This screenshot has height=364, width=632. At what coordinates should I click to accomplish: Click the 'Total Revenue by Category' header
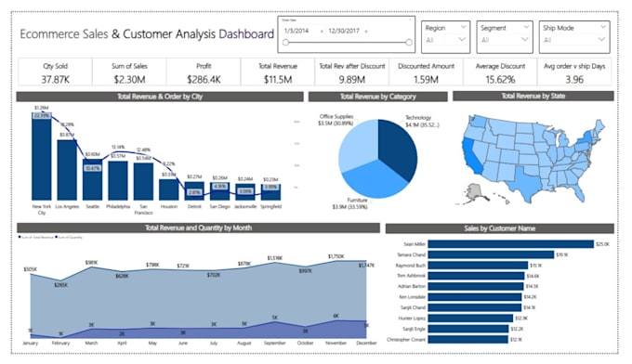click(377, 97)
